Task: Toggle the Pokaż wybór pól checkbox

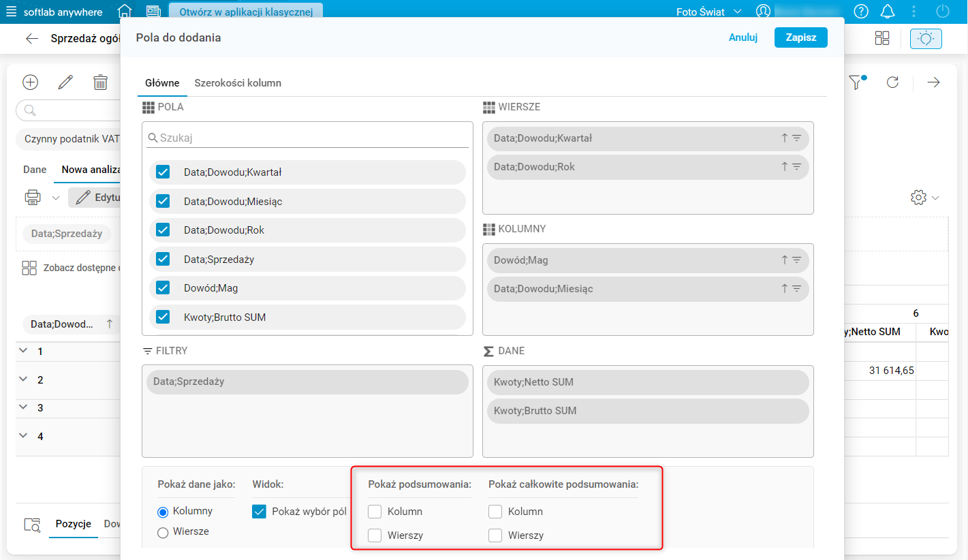Action: click(x=259, y=512)
